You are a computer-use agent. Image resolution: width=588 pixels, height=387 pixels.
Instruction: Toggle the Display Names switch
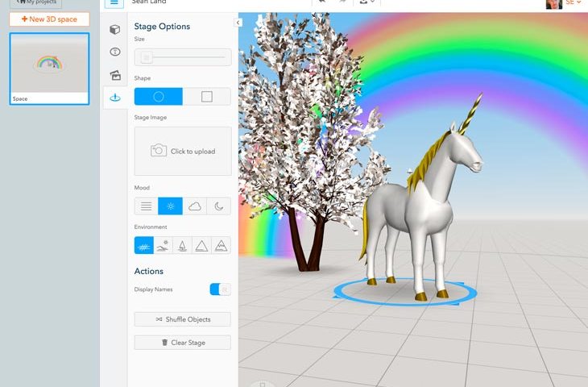pyautogui.click(x=220, y=289)
